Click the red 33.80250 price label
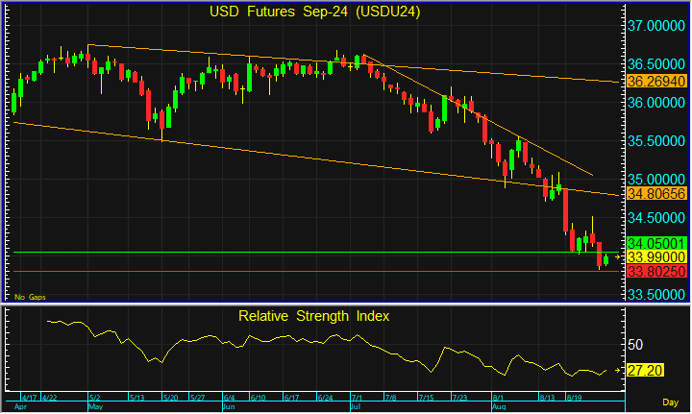Image resolution: width=692 pixels, height=414 pixels. [653, 270]
